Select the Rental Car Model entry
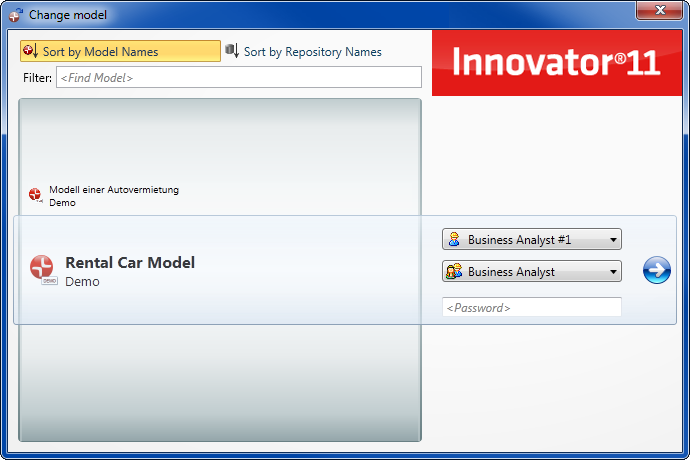 pyautogui.click(x=130, y=263)
